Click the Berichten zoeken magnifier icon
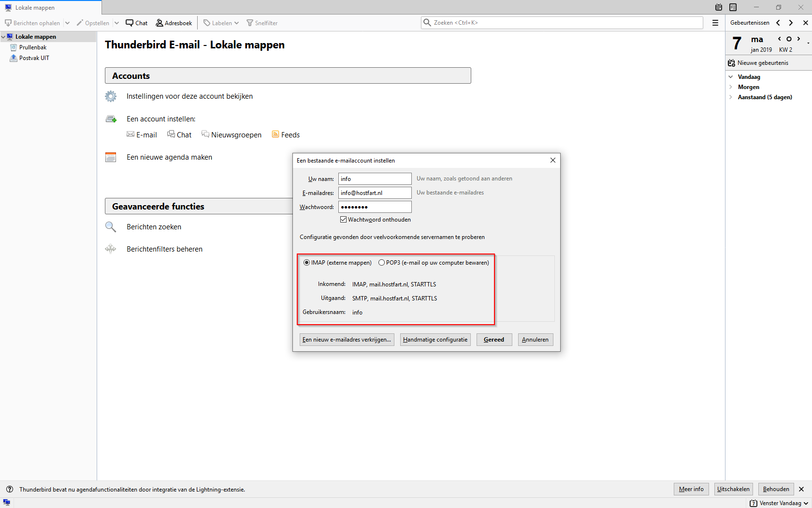Image resolution: width=812 pixels, height=508 pixels. [x=111, y=227]
